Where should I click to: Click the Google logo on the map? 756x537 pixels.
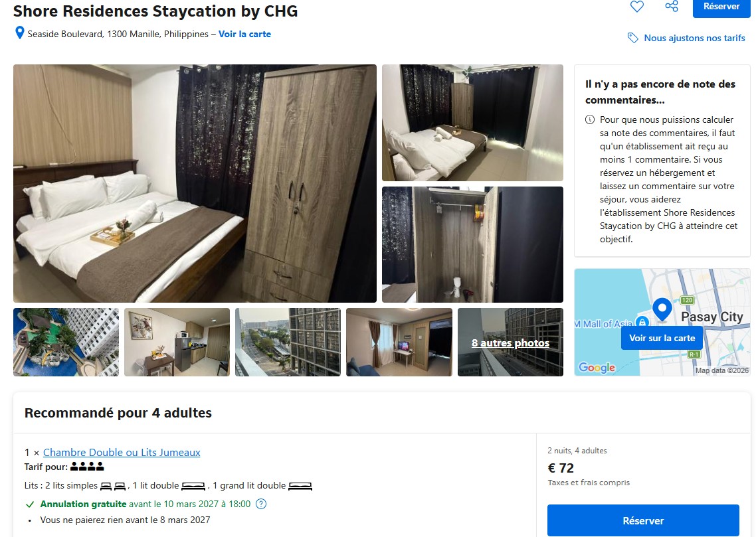[x=597, y=368]
